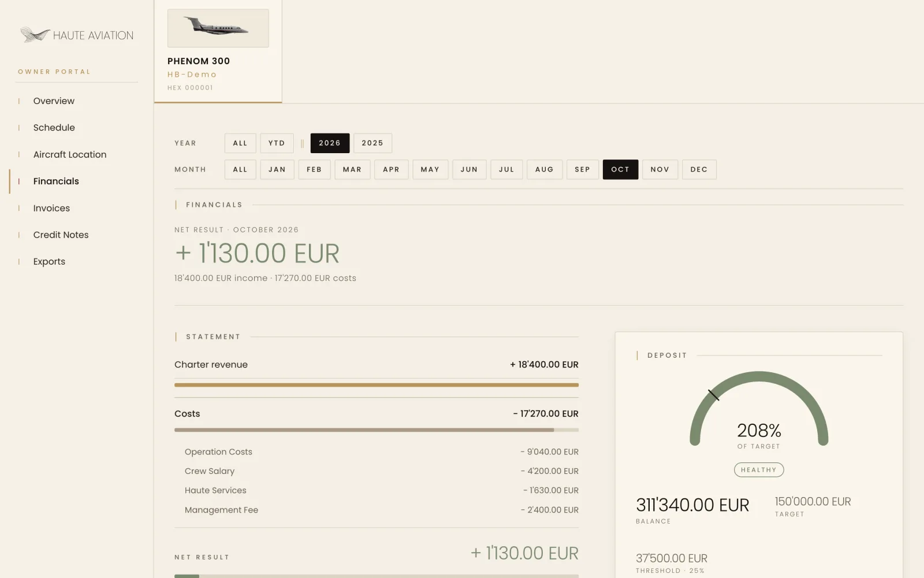Click the Management Fee line item
924x578 pixels.
(221, 510)
